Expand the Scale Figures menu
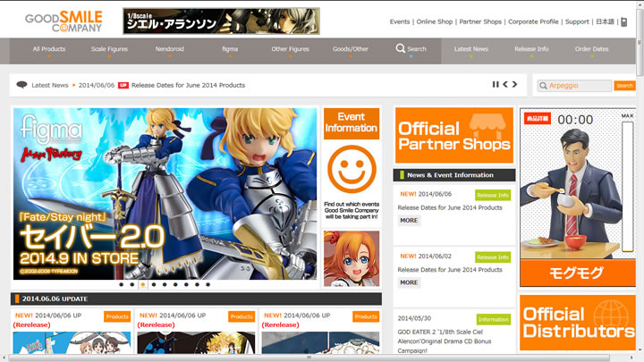Screen dimensions: 644x362 click(x=109, y=50)
